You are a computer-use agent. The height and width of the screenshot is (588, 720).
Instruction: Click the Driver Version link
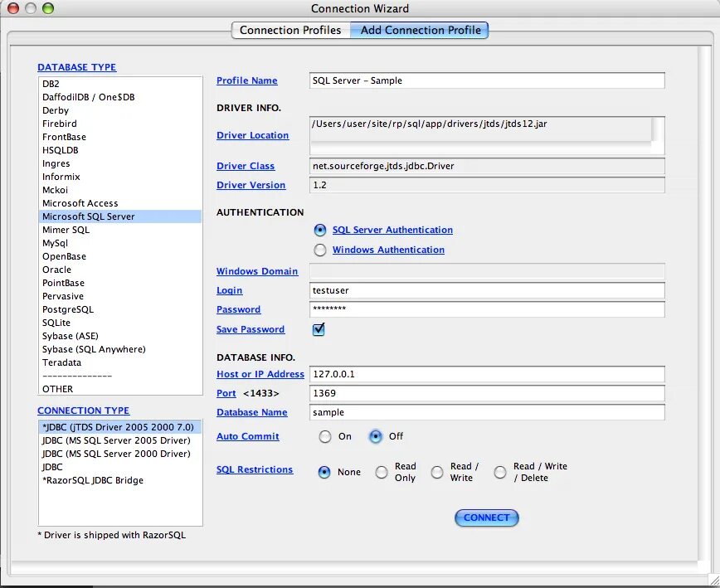(x=251, y=185)
